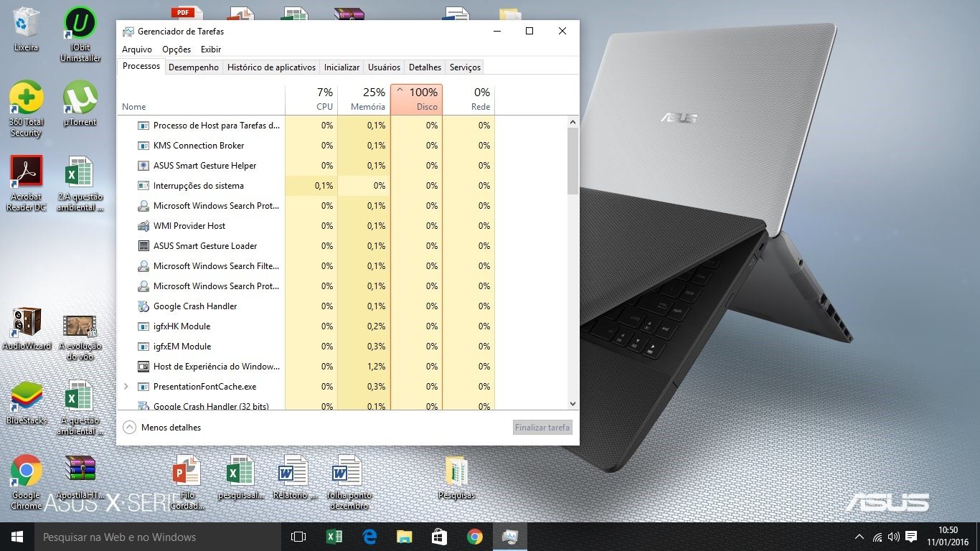Click the 1,2% memory cell value

(376, 367)
